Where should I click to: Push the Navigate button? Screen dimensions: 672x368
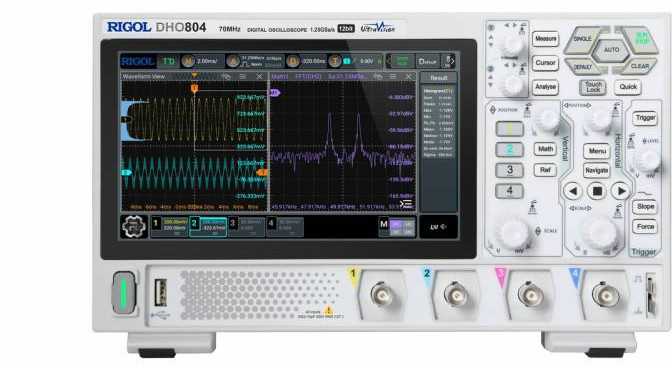pyautogui.click(x=597, y=171)
